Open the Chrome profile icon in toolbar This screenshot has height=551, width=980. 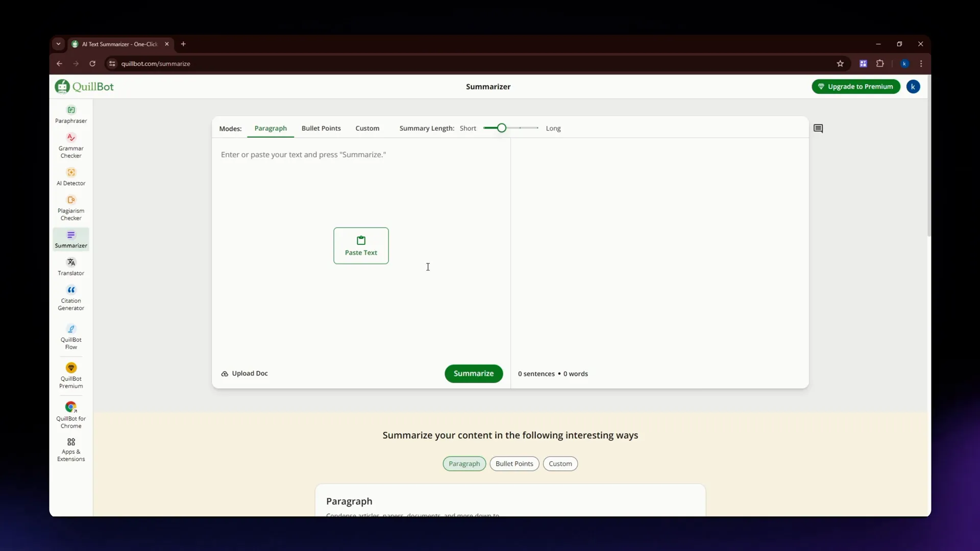[x=904, y=64]
